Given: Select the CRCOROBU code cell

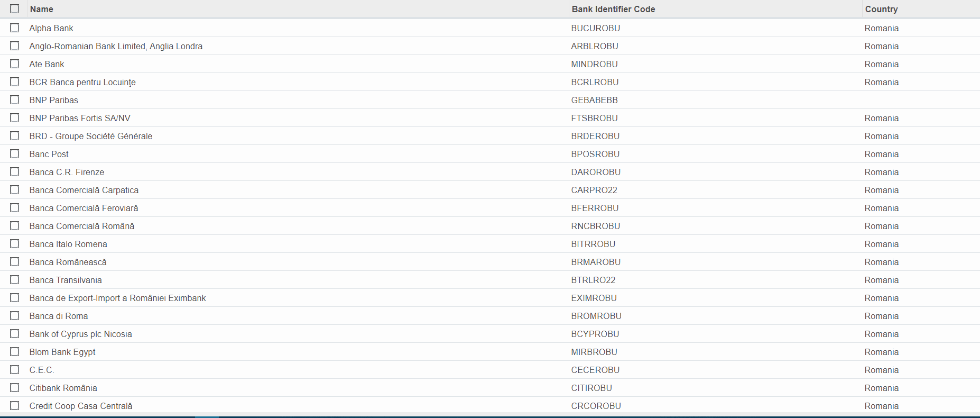Looking at the screenshot, I should pyautogui.click(x=596, y=406).
